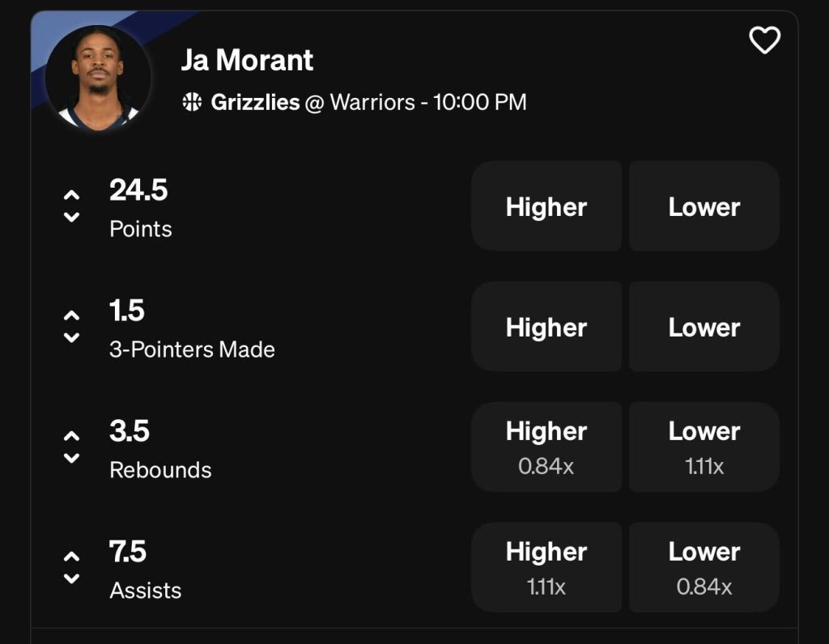Tap Higher 1.11x for Assists
The height and width of the screenshot is (644, 829).
coord(546,567)
